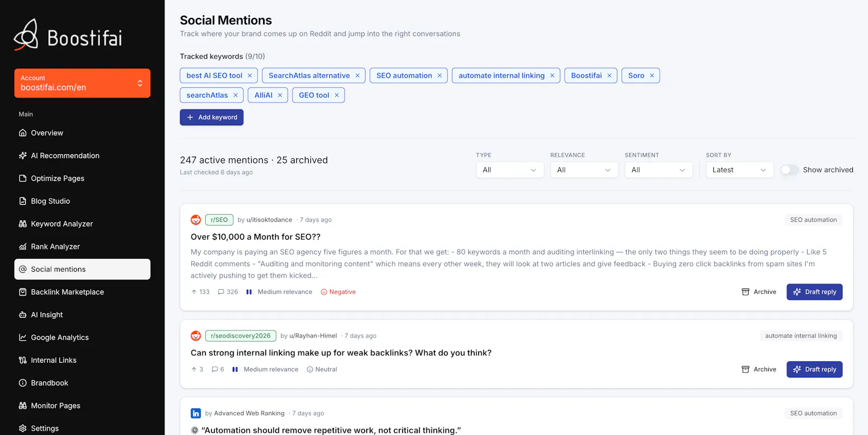The width and height of the screenshot is (868, 435).
Task: Click '247 active mentions · 25 archived' text
Action: click(x=254, y=160)
